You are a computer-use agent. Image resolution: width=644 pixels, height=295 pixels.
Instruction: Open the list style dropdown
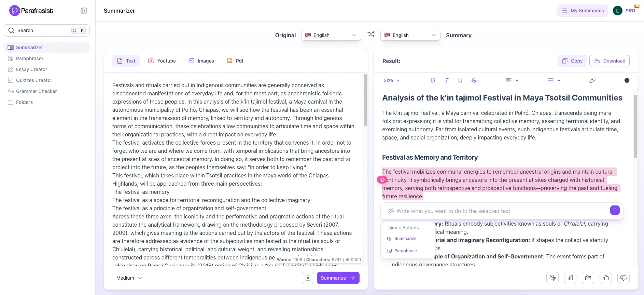pyautogui.click(x=554, y=80)
